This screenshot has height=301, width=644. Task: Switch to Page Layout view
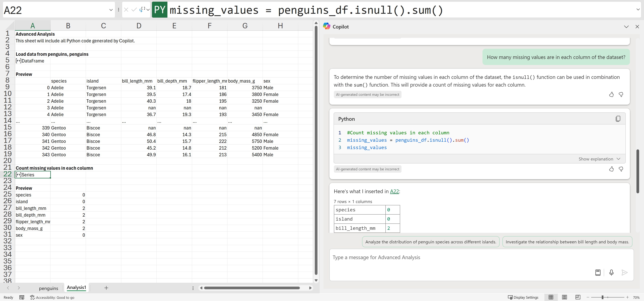(564, 297)
